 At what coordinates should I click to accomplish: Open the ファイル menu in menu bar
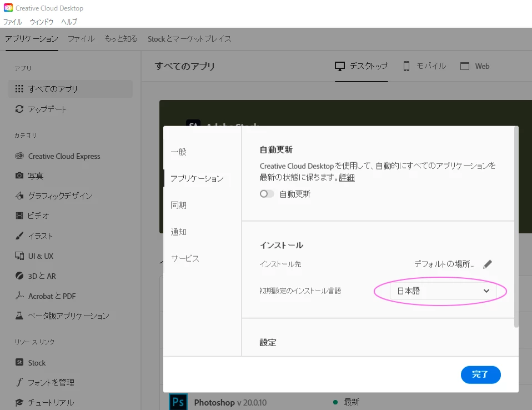click(13, 22)
